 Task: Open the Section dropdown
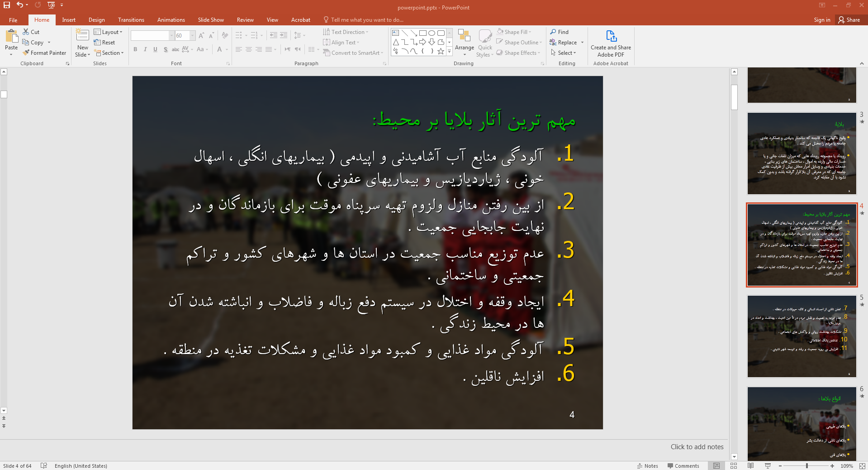pyautogui.click(x=109, y=53)
